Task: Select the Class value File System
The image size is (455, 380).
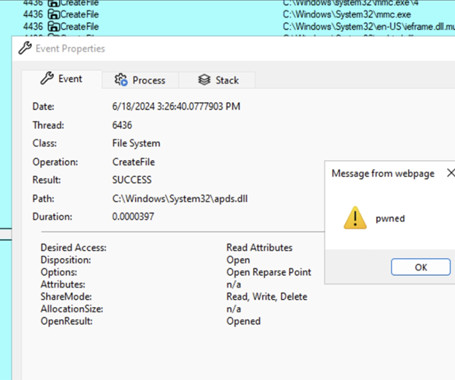Action: coord(136,143)
